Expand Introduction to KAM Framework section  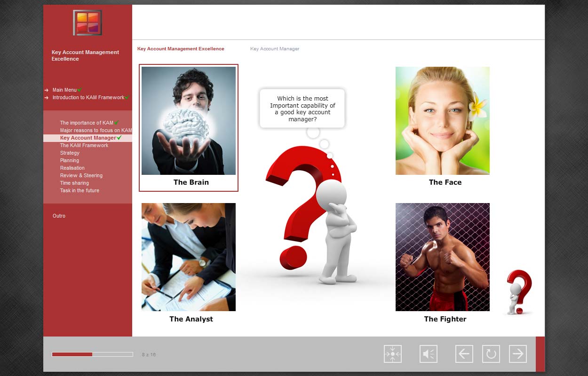click(88, 97)
